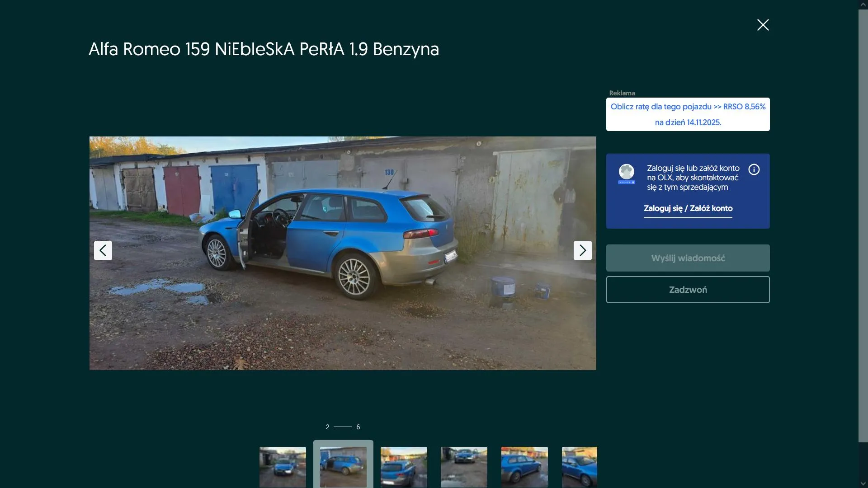Screen dimensions: 868x488
Task: Go to the previous photo arrow
Action: [x=103, y=250]
